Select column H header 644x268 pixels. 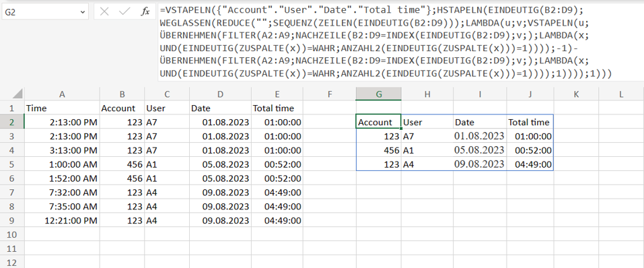[x=427, y=94]
